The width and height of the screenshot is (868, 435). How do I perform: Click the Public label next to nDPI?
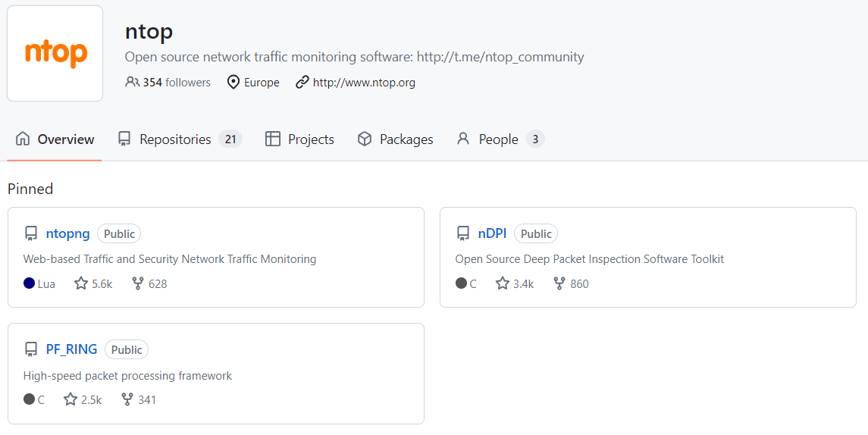coord(536,233)
